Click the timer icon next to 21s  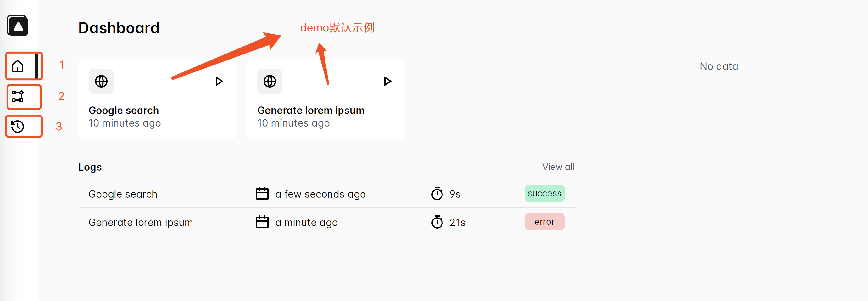pyautogui.click(x=437, y=222)
